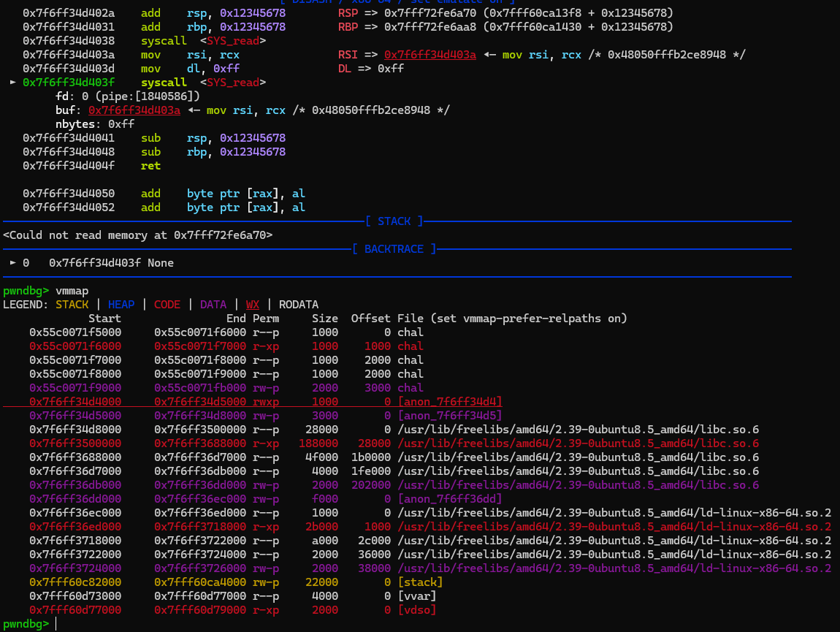Click the libc r-xp start address 0x7f6ff3500000
840x632 pixels.
(x=75, y=443)
